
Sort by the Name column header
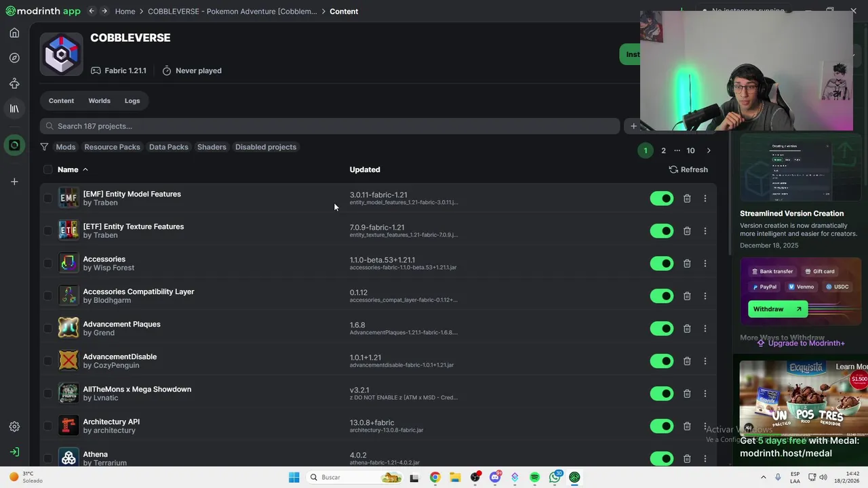pos(73,169)
